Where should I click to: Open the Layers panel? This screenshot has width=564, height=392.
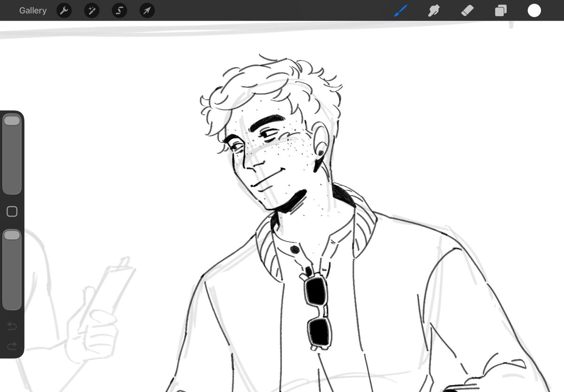pos(501,10)
